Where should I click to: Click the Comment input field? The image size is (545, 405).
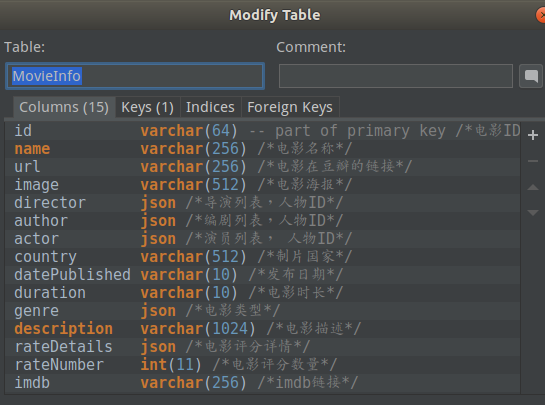[396, 76]
